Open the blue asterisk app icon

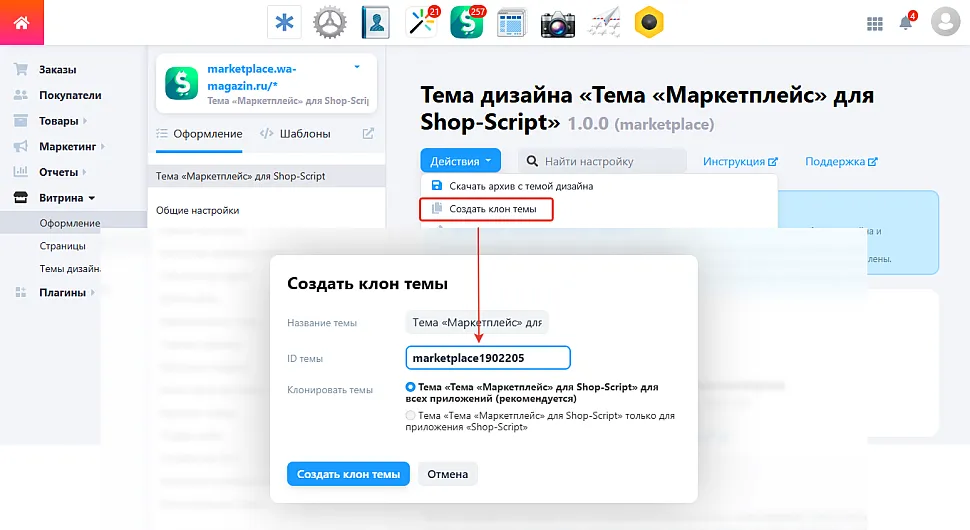(284, 23)
